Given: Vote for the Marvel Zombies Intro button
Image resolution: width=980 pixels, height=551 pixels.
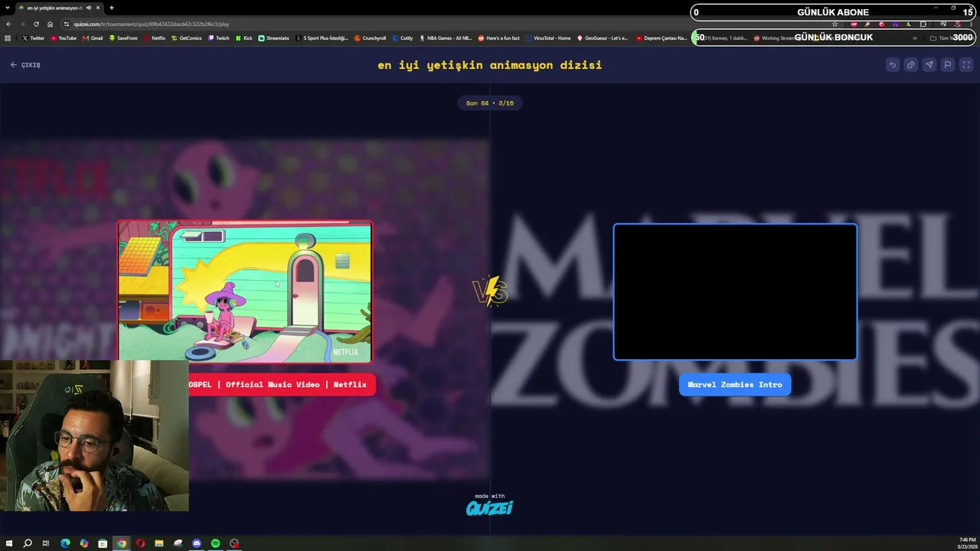Looking at the screenshot, I should pyautogui.click(x=735, y=384).
